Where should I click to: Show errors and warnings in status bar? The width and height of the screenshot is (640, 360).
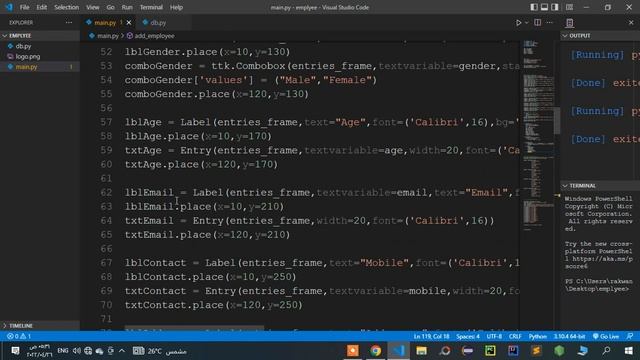19,336
